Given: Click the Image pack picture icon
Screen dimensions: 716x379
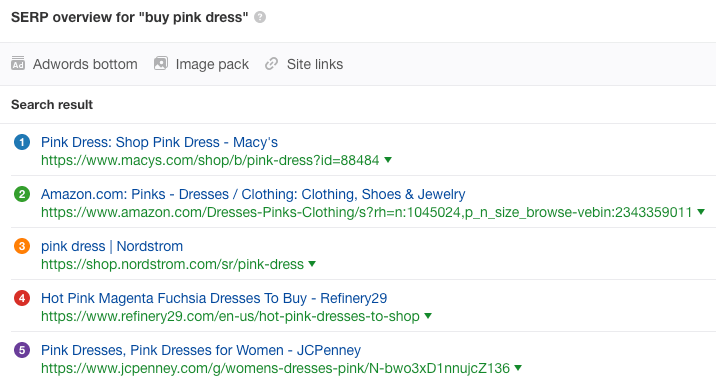Looking at the screenshot, I should coord(161,63).
